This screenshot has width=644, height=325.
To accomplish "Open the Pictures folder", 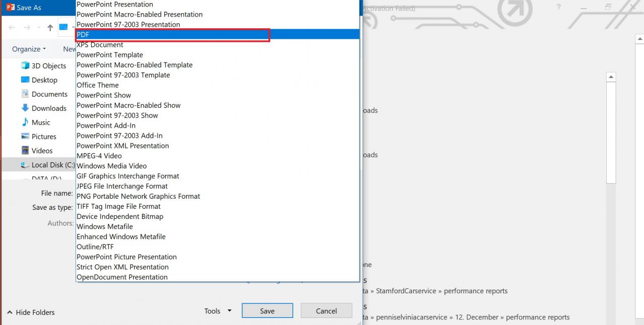I will (45, 136).
